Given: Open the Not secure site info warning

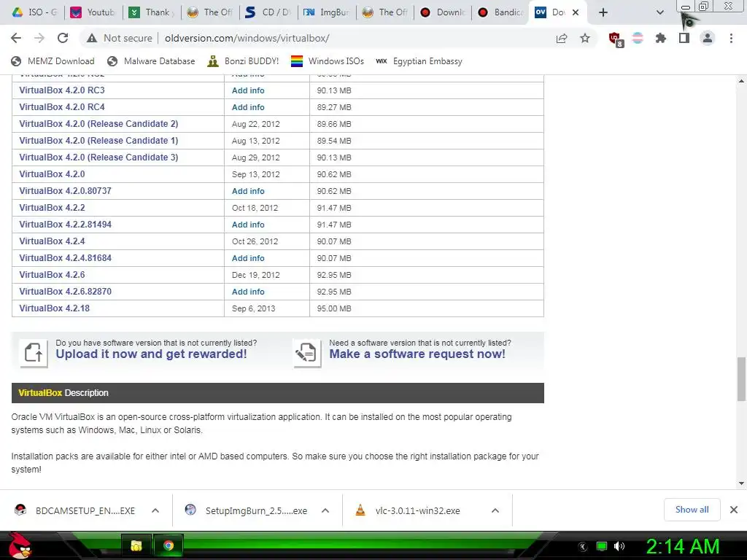Looking at the screenshot, I should click(119, 38).
